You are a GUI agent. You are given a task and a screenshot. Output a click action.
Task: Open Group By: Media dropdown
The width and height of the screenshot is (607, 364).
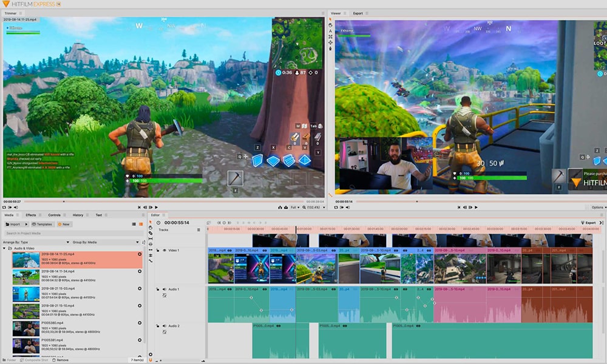(105, 242)
